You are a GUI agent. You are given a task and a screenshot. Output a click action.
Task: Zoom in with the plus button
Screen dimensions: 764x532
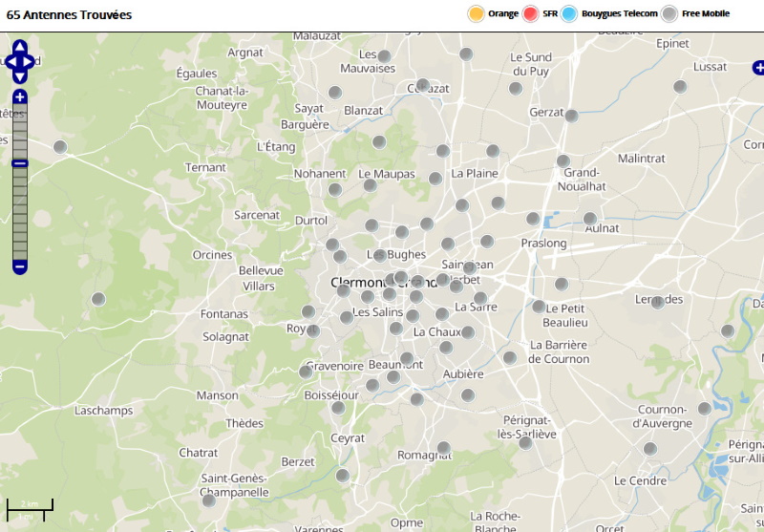click(x=20, y=97)
